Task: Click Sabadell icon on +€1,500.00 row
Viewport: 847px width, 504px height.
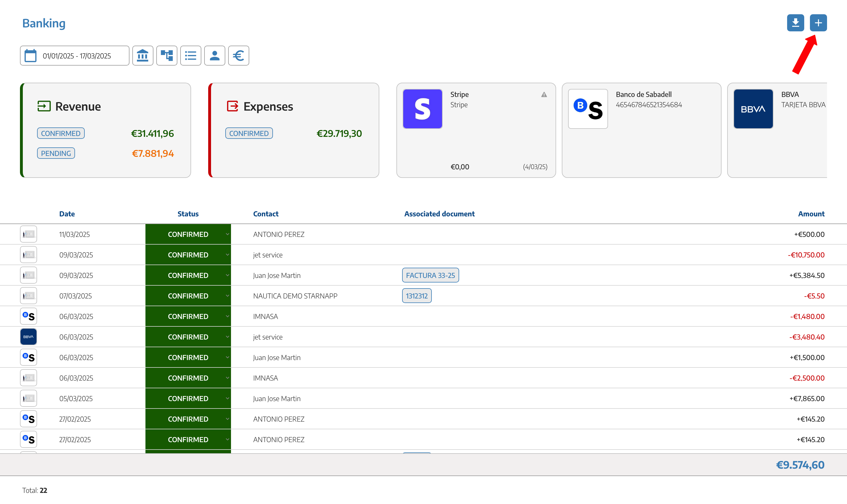Action: click(29, 358)
